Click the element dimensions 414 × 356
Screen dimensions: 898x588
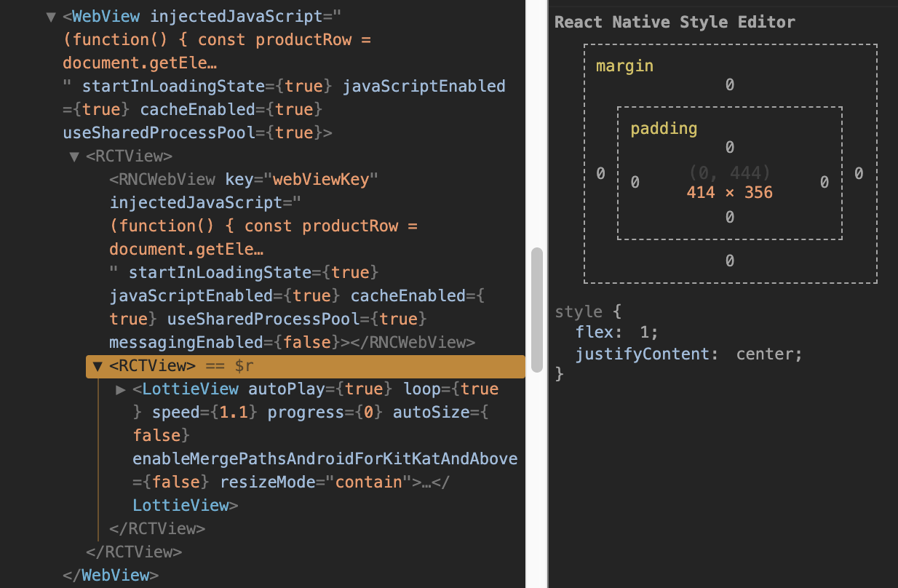pos(729,194)
